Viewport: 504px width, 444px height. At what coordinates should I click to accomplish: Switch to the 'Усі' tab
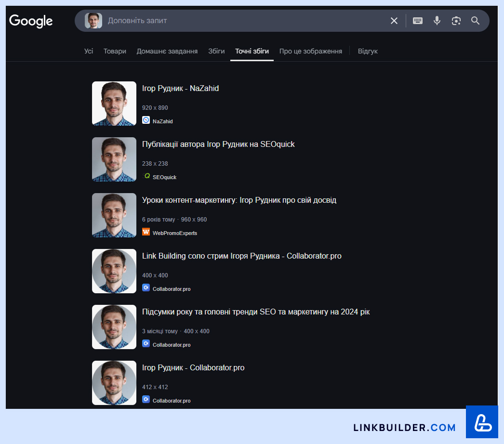tap(89, 51)
